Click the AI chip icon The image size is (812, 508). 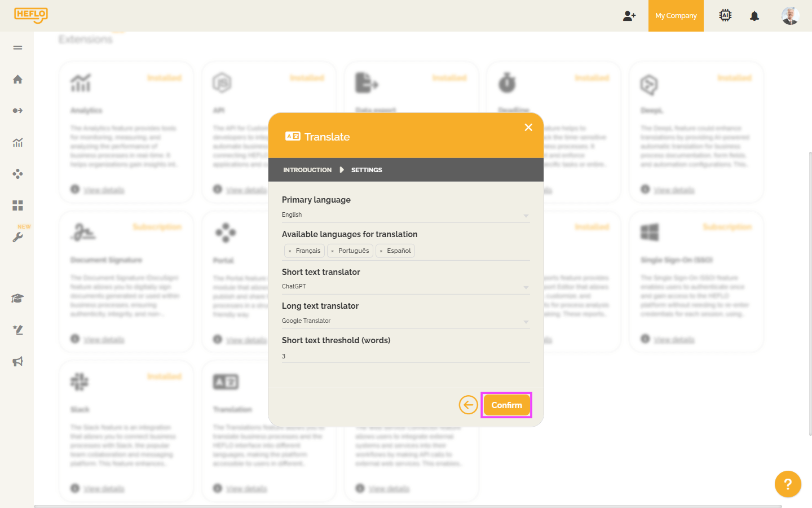(x=725, y=16)
